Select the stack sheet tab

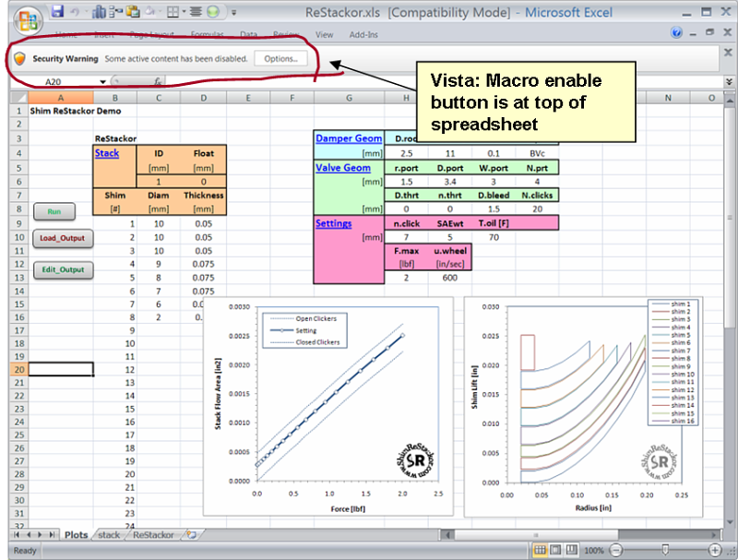coord(109,535)
